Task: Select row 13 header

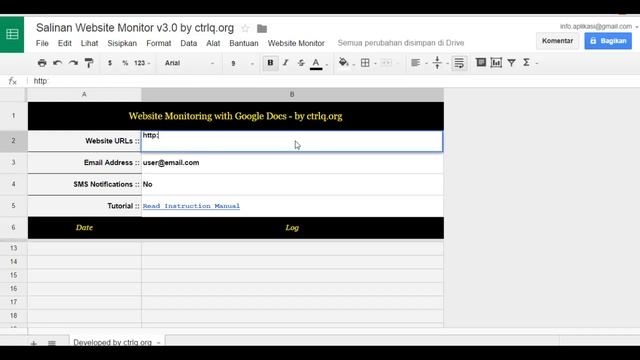Action: [13, 248]
